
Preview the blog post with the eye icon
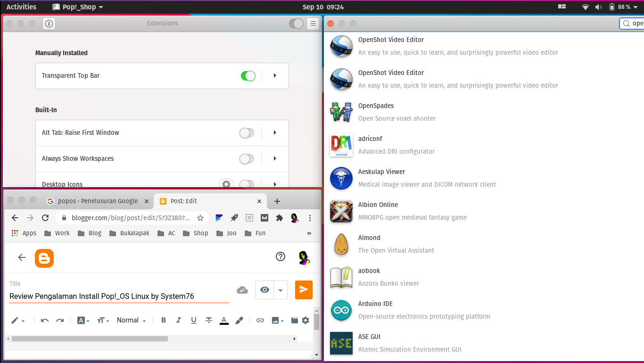[264, 290]
